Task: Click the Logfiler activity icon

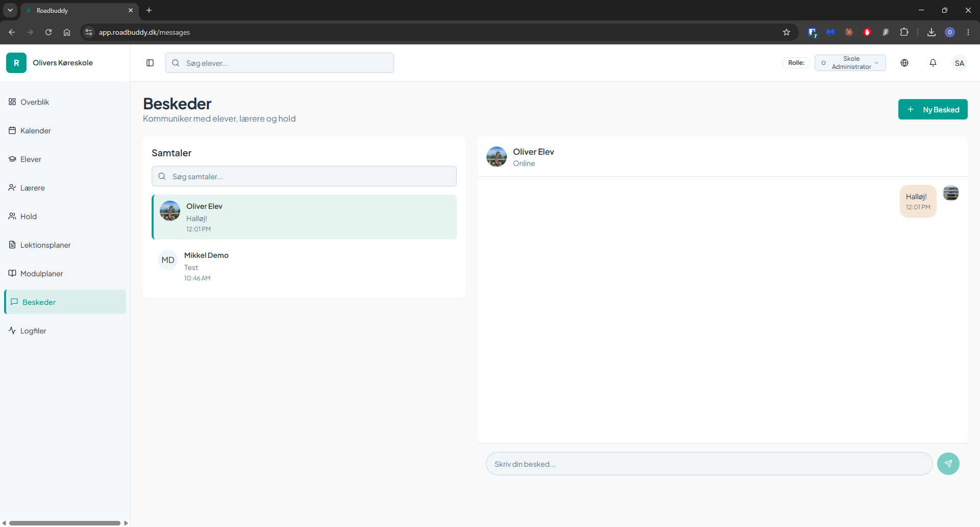Action: pos(12,330)
